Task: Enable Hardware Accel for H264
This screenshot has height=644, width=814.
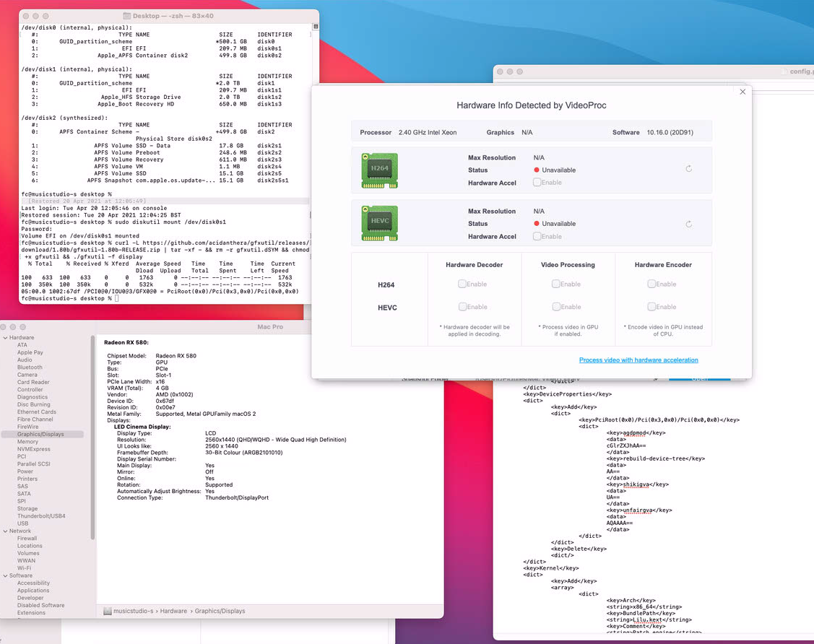Action: tap(537, 182)
